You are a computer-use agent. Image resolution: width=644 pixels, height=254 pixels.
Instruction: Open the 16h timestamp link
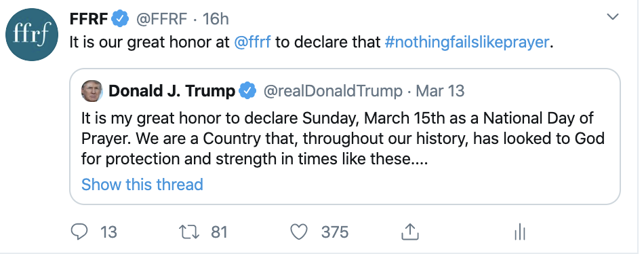coord(216,19)
